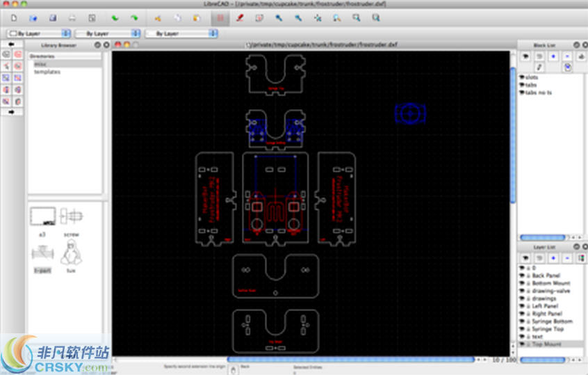The image size is (588, 375).
Task: Show all layers in Layer List
Action: (525, 258)
